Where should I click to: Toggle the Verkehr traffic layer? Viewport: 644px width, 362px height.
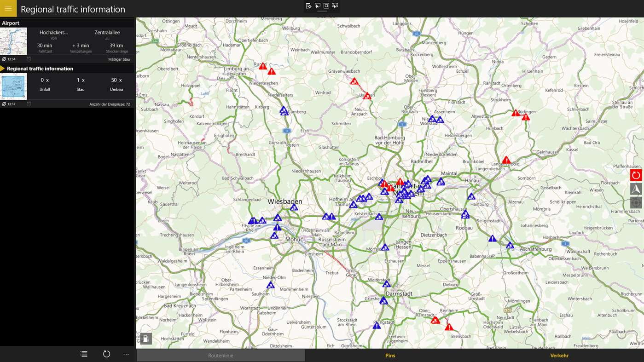(x=559, y=356)
